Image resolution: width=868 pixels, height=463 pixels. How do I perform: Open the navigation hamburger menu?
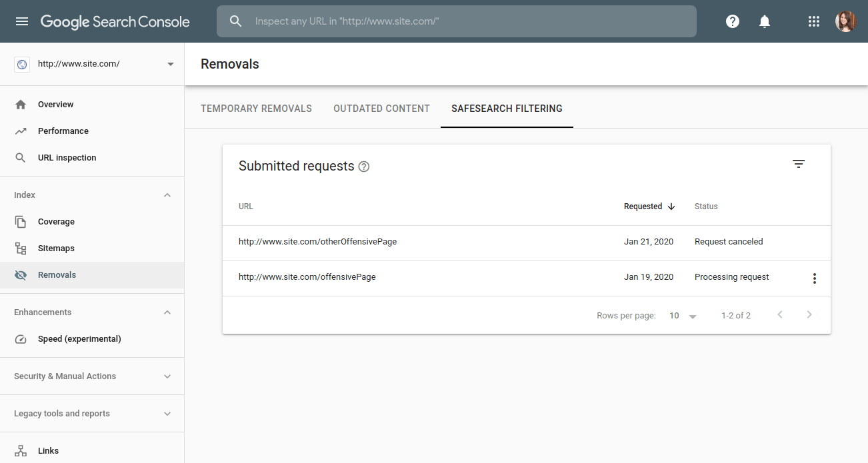(22, 21)
